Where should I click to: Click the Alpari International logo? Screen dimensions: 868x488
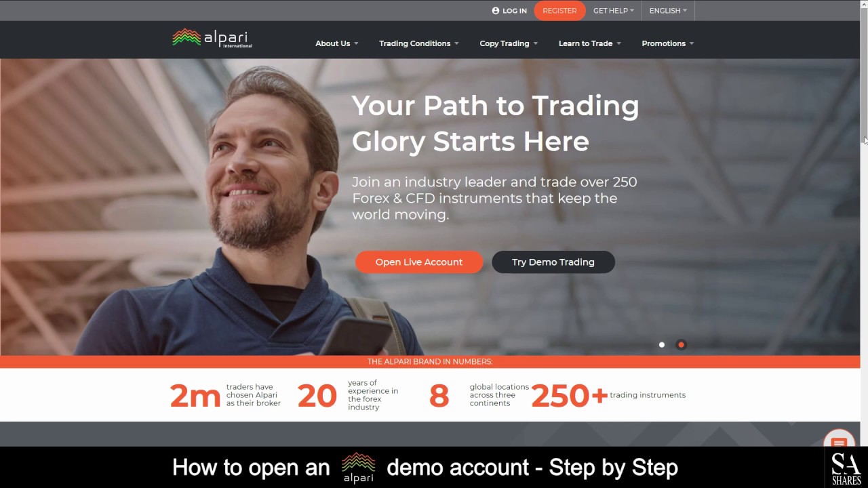point(212,38)
